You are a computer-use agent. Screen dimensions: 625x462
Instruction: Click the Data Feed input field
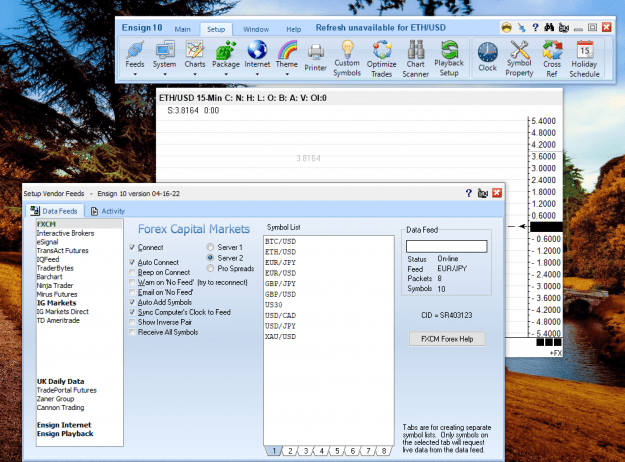click(446, 246)
